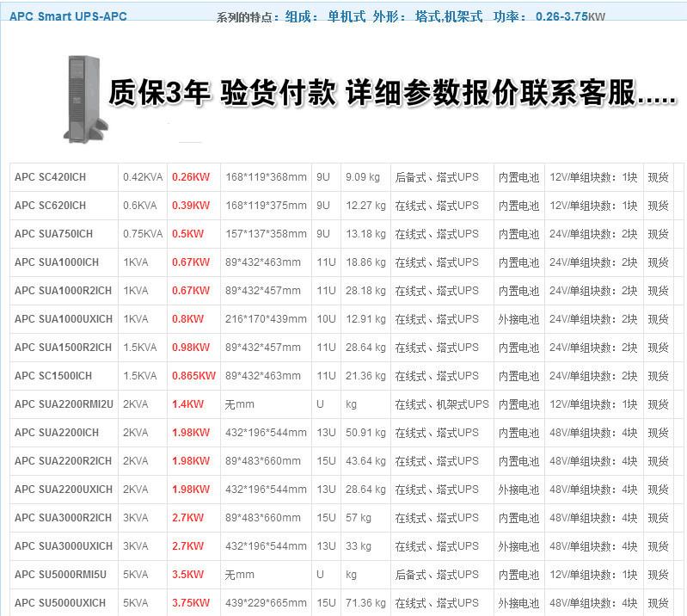
Task: Click the red 0.26KW power value
Action: point(190,177)
